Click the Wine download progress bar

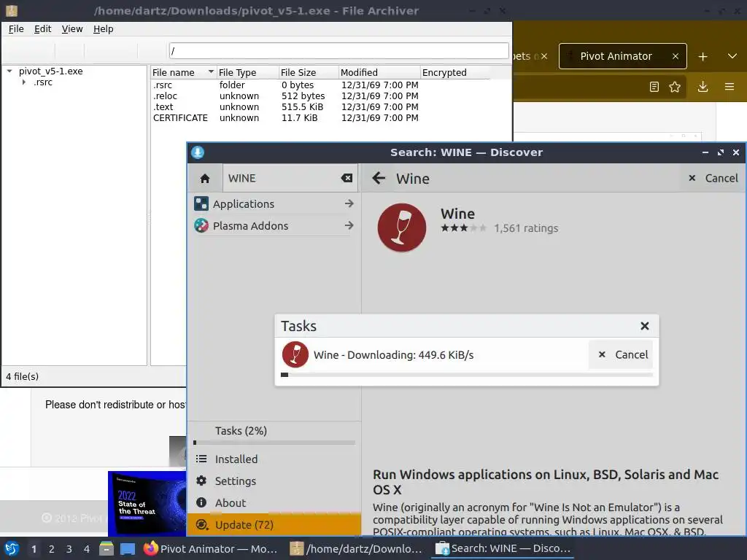(467, 375)
